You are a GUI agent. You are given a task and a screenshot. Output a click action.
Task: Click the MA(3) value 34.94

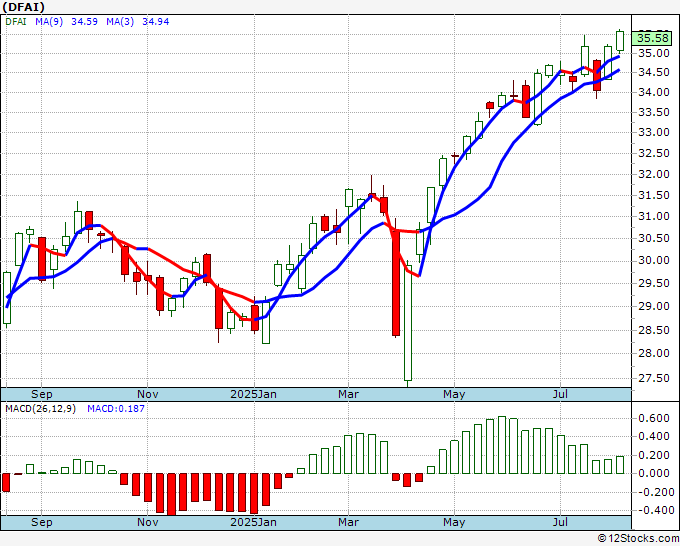tap(156, 22)
